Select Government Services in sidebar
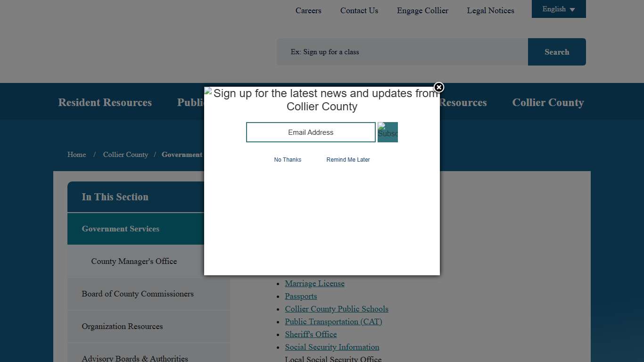The image size is (644, 362). click(121, 229)
